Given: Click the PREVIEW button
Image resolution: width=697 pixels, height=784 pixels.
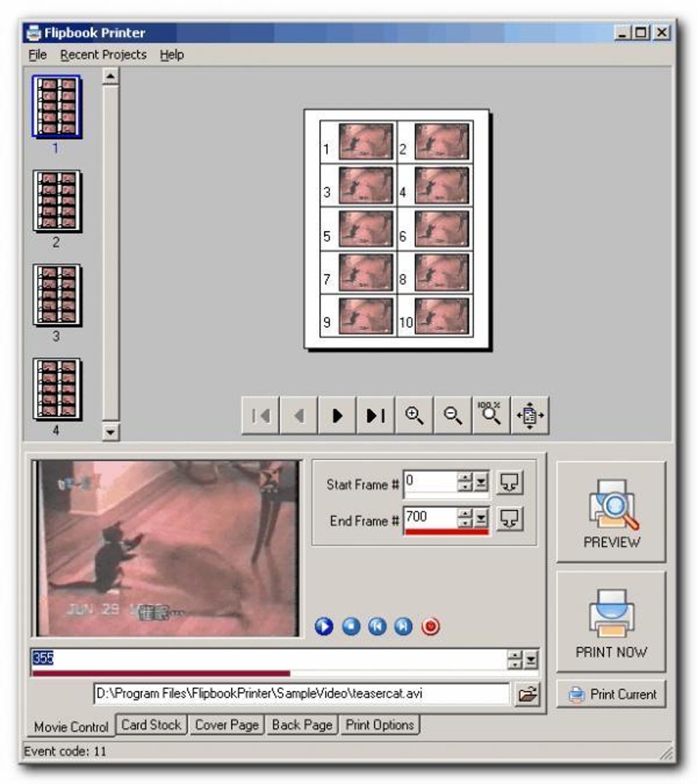Looking at the screenshot, I should click(611, 512).
